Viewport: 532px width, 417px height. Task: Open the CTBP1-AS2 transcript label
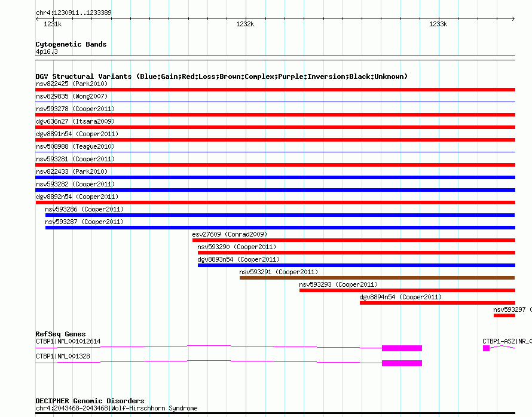tap(507, 341)
